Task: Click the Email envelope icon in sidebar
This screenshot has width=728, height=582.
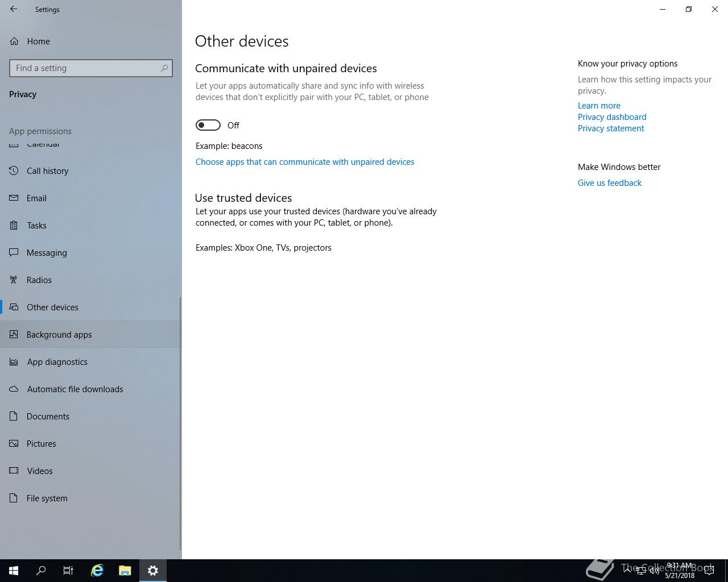Action: 14,198
